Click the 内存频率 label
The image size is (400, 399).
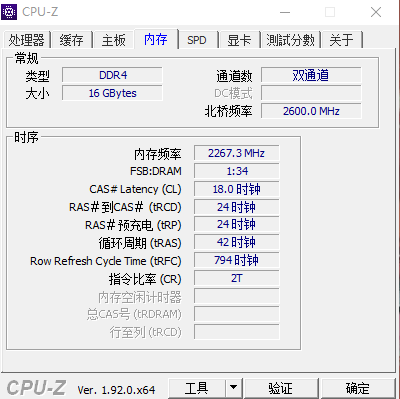(x=158, y=154)
